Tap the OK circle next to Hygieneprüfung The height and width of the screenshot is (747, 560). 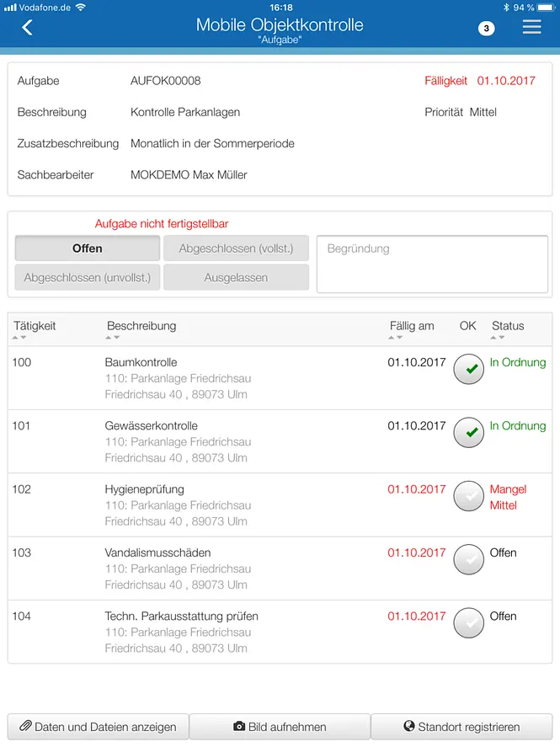(468, 496)
